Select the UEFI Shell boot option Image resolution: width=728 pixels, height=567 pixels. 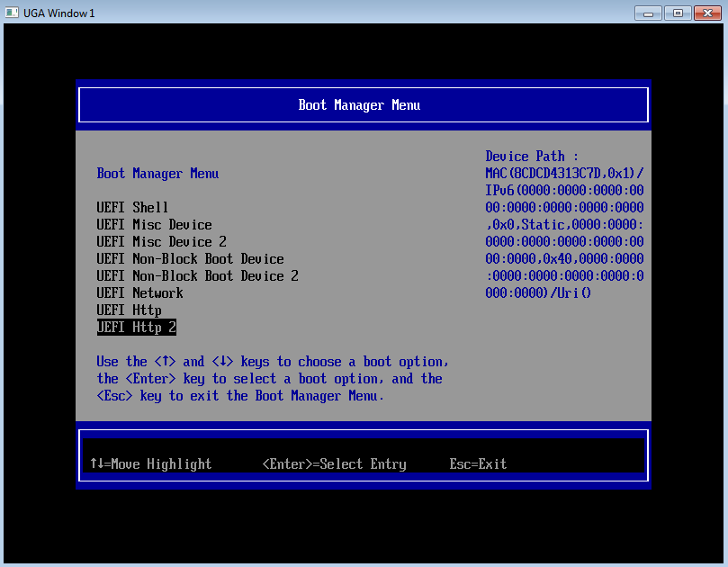pyautogui.click(x=132, y=208)
